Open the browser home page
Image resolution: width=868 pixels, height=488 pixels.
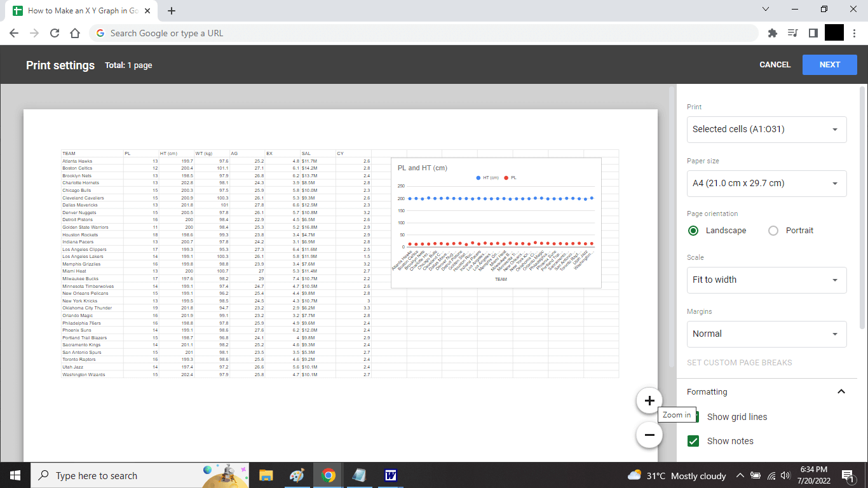(x=75, y=32)
